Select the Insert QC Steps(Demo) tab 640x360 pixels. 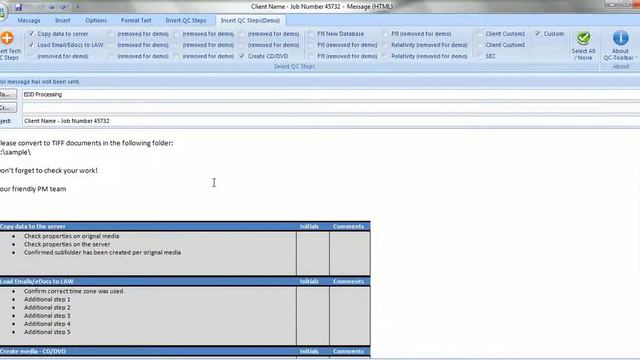[x=250, y=20]
